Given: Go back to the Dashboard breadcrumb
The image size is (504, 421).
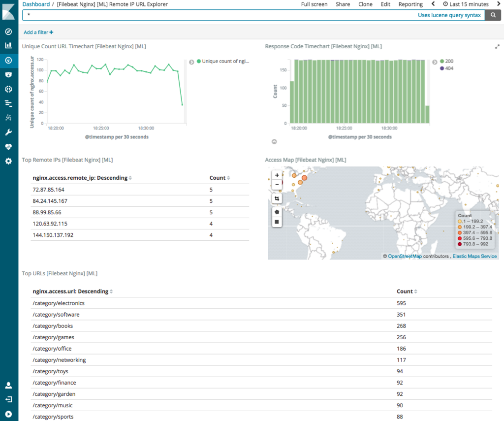Looking at the screenshot, I should (x=36, y=4).
